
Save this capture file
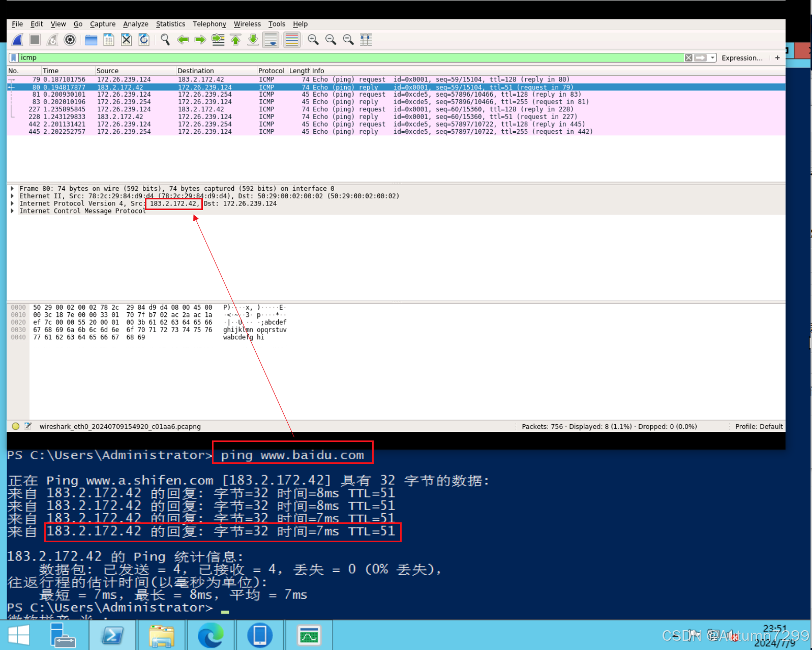pyautogui.click(x=109, y=40)
